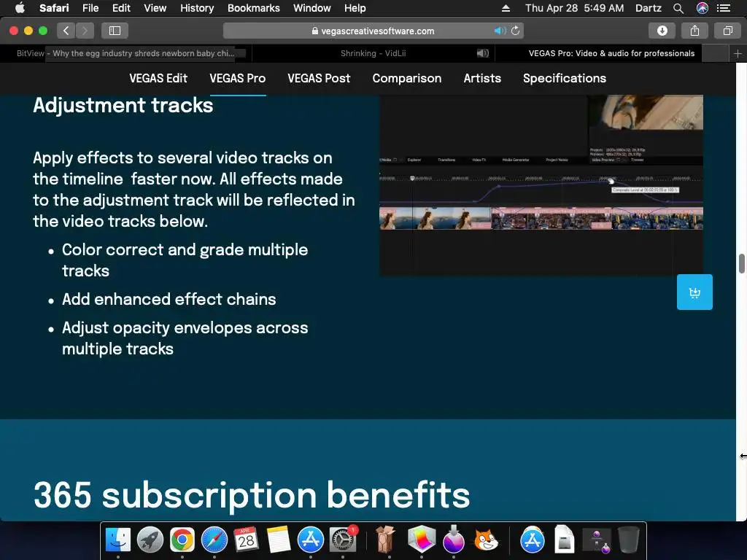Open the View menu

pos(155,8)
